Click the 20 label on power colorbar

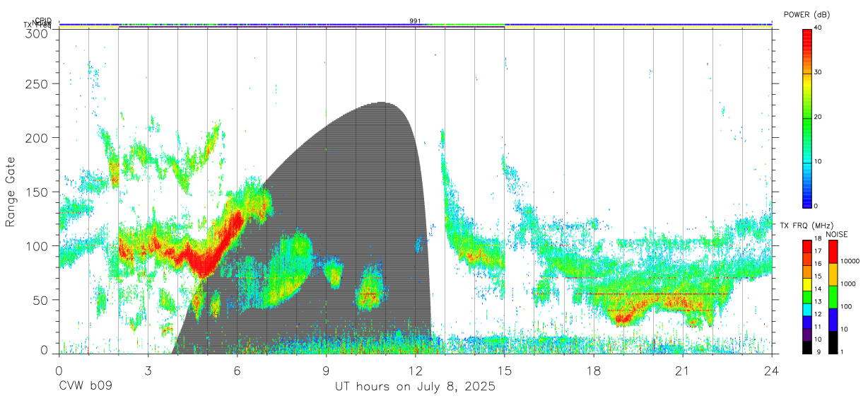818,117
